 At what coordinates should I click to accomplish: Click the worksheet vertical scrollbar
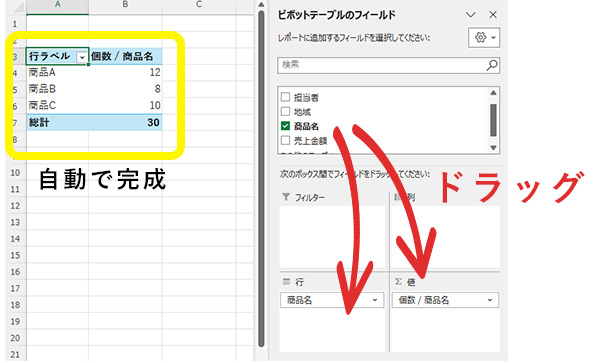[x=261, y=178]
